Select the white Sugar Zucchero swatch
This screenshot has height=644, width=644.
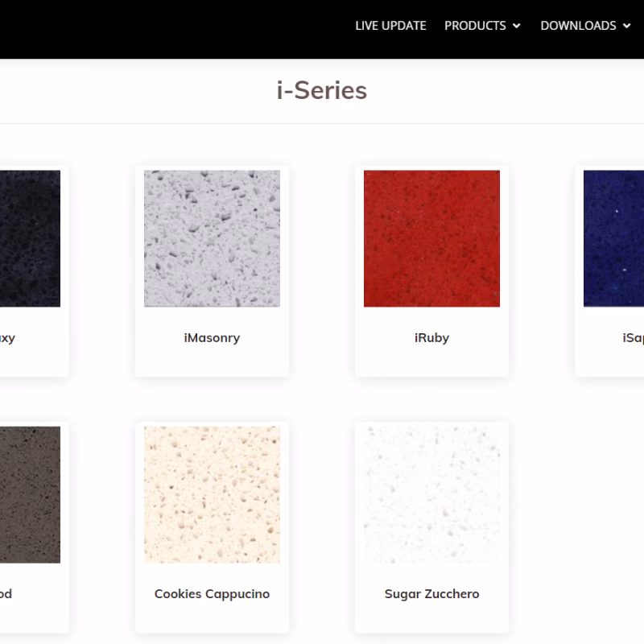(431, 494)
